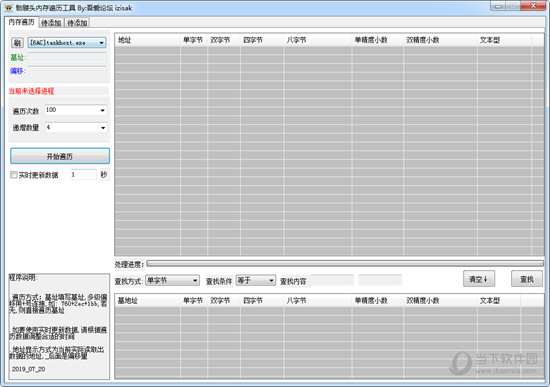Click the 四字节 column header in the upper table

coord(262,40)
